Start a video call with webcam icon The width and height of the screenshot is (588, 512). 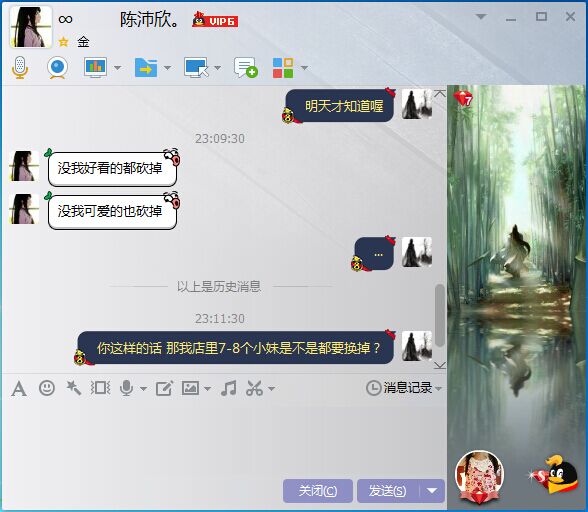click(57, 68)
